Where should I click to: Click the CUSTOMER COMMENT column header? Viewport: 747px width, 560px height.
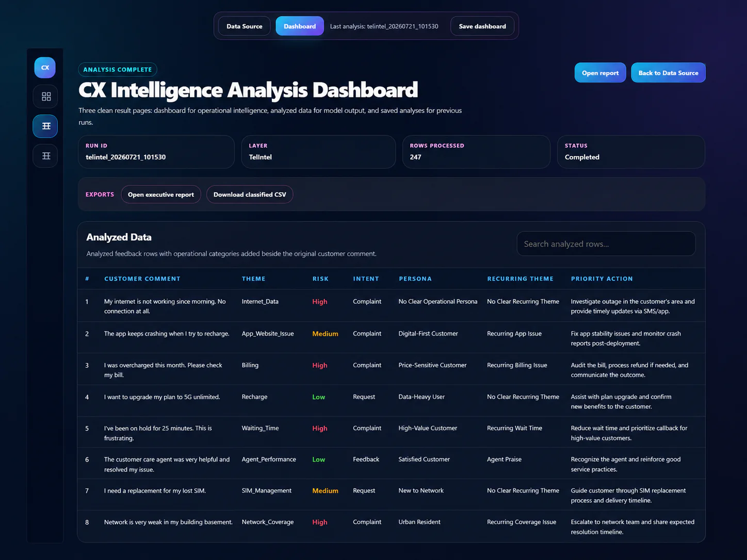point(142,278)
